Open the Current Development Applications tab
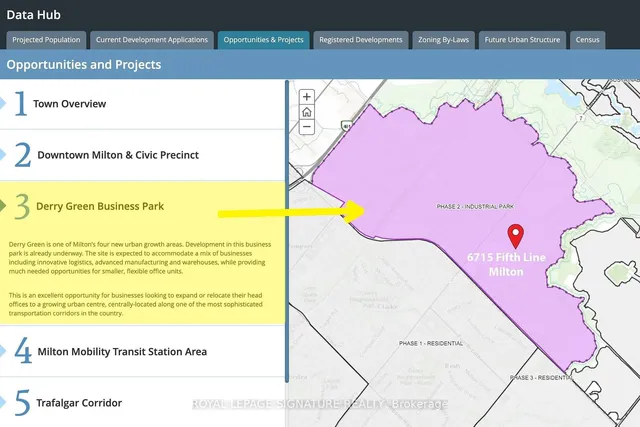The width and height of the screenshot is (640, 427). (151, 40)
